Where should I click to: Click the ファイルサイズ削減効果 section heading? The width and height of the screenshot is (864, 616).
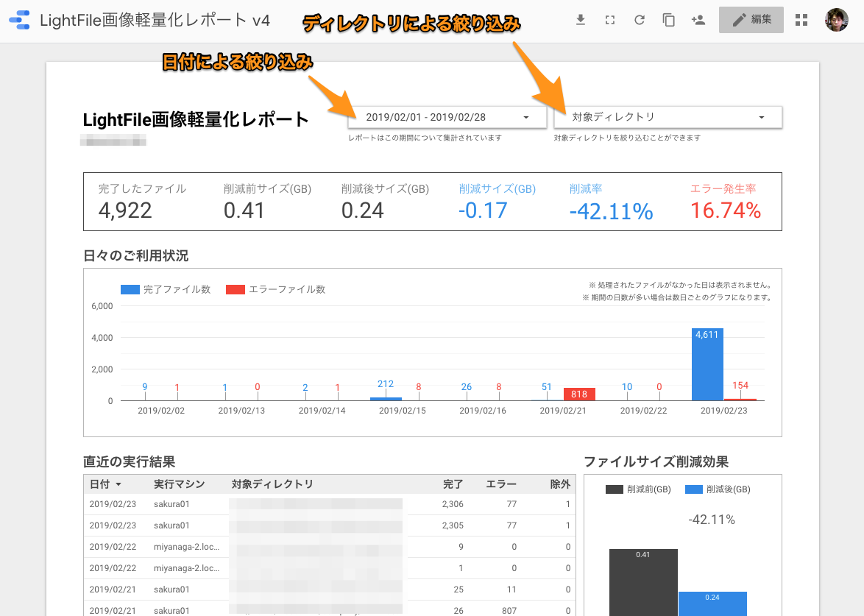656,461
